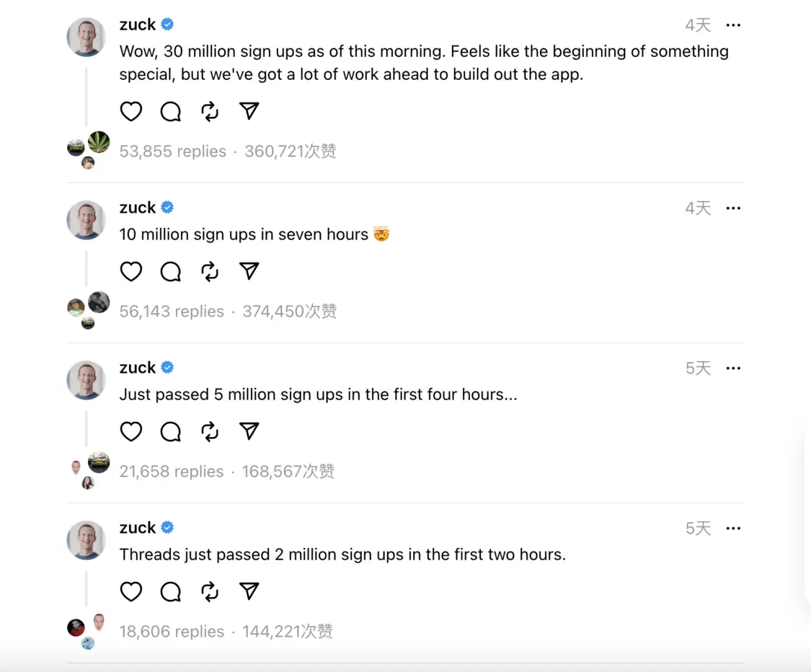Viewport: 811px width, 672px height.
Task: View the 374,450 likes list
Action: (x=290, y=311)
